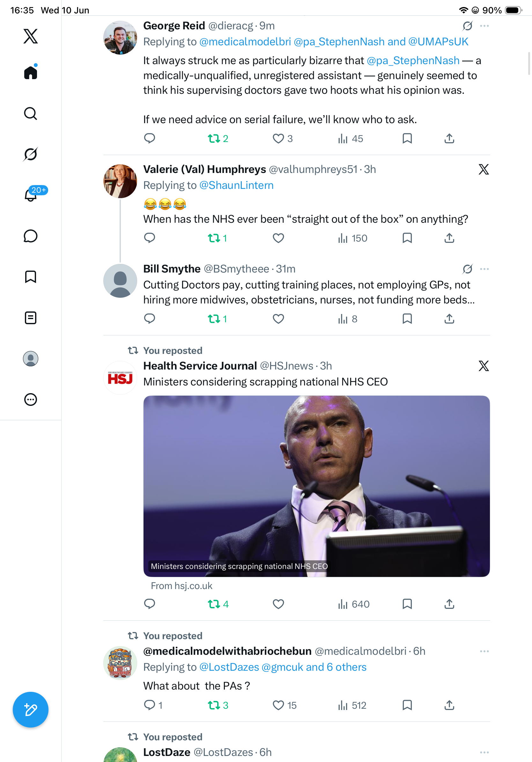Viewport: 532px width, 762px height.
Task: Open more options on Bill Smythe's post
Action: [x=484, y=269]
